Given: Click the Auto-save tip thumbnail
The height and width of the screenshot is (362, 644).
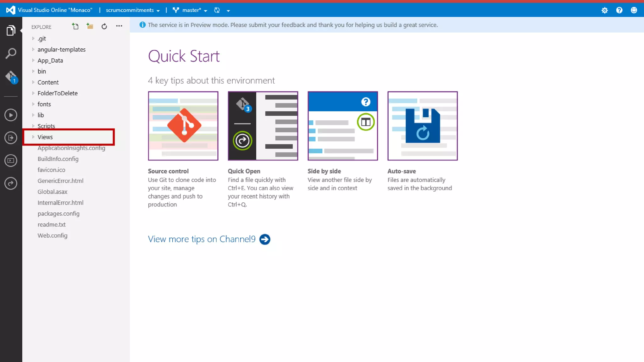Looking at the screenshot, I should tap(422, 126).
